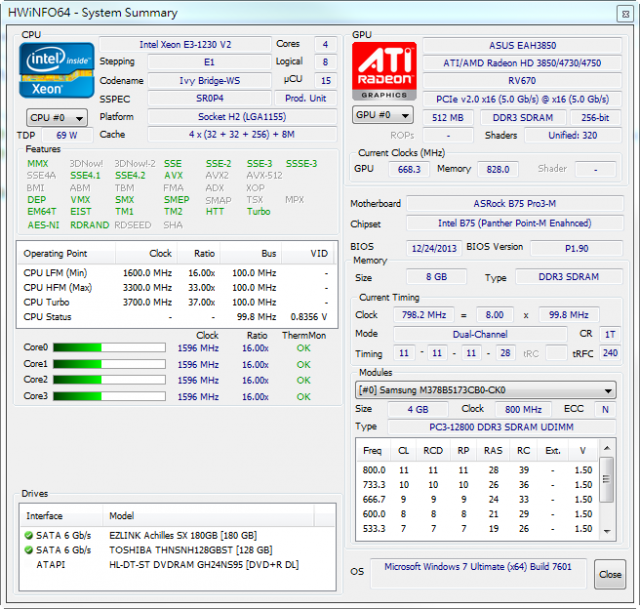The width and height of the screenshot is (640, 609).
Task: Click the AES-NI feature label
Action: click(x=43, y=225)
